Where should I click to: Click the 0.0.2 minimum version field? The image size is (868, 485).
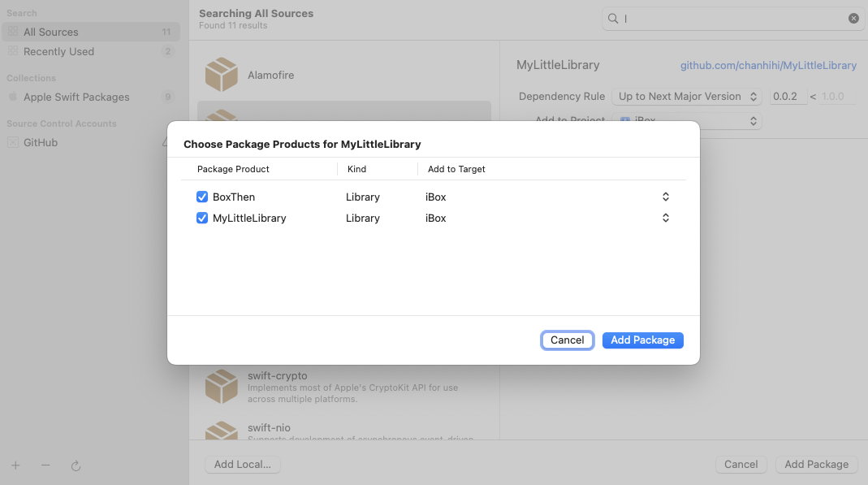[x=788, y=97]
